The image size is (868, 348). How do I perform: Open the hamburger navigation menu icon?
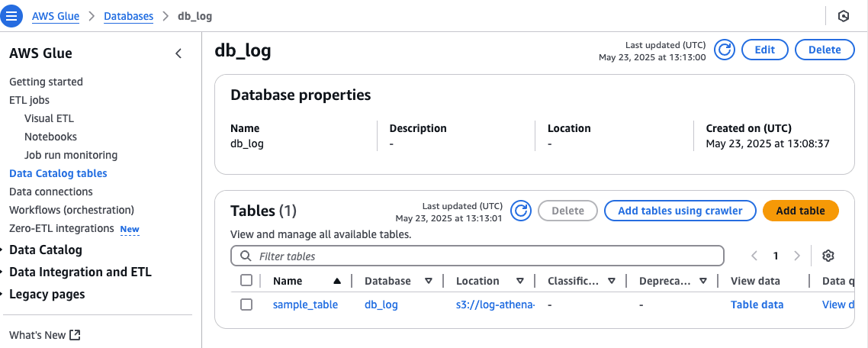pos(11,15)
